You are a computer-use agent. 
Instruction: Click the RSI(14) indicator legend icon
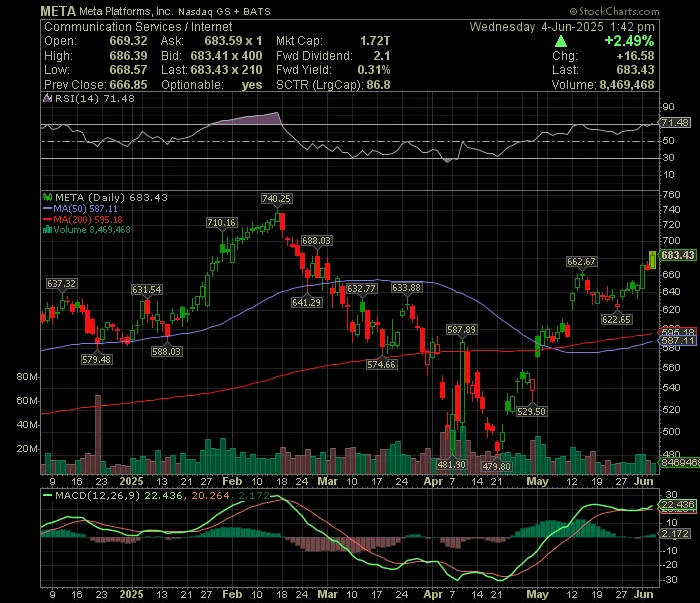[x=47, y=98]
